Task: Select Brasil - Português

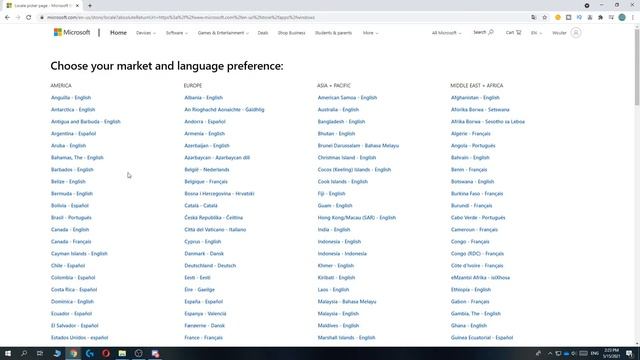Action: pyautogui.click(x=71, y=218)
